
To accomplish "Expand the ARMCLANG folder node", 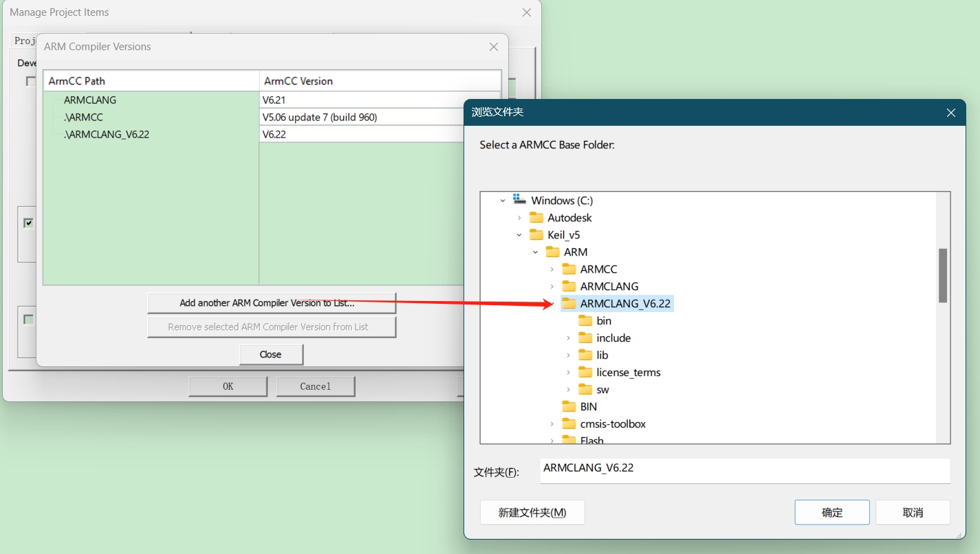I will click(552, 287).
